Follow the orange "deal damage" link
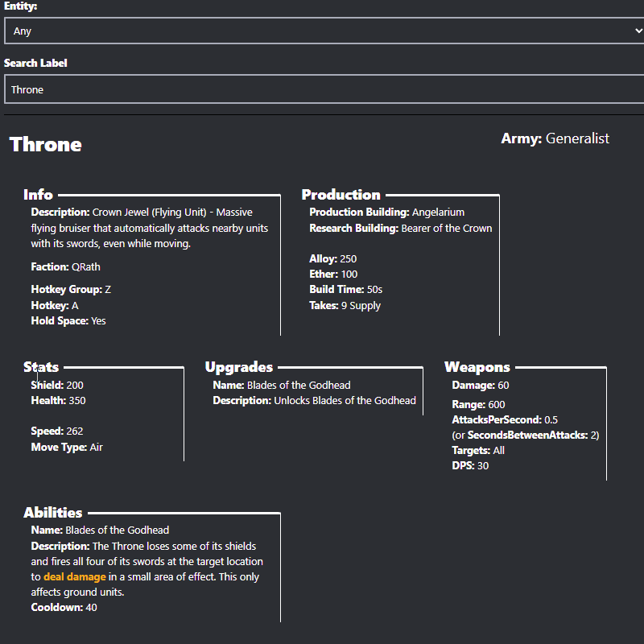This screenshot has height=644, width=644. pos(75,577)
